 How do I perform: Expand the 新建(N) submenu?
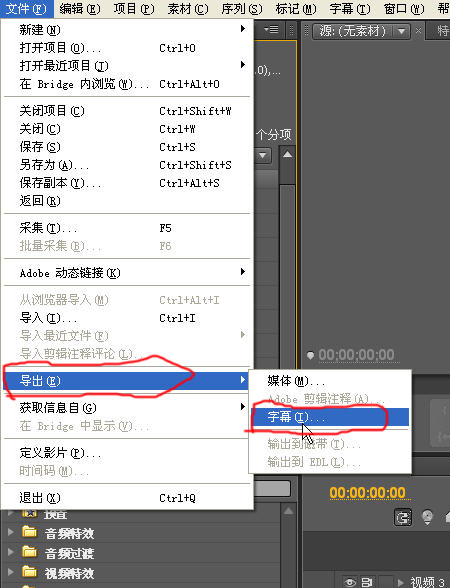click(127, 30)
